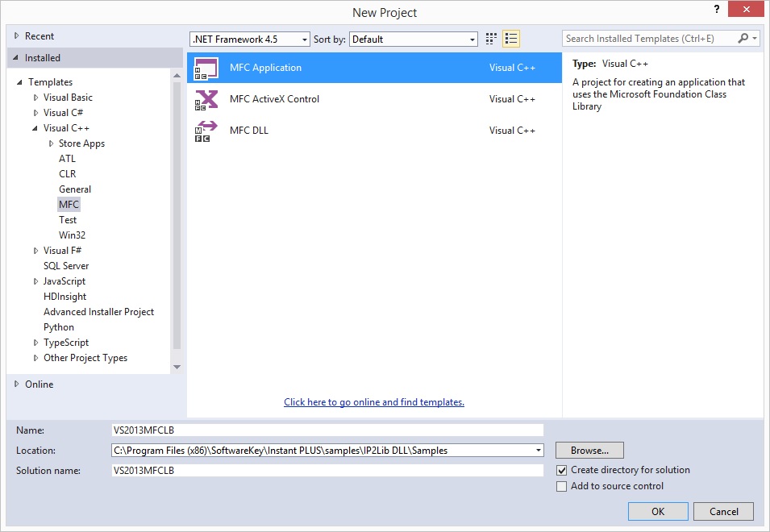Select the Win32 template category
770x532 pixels.
coord(72,235)
